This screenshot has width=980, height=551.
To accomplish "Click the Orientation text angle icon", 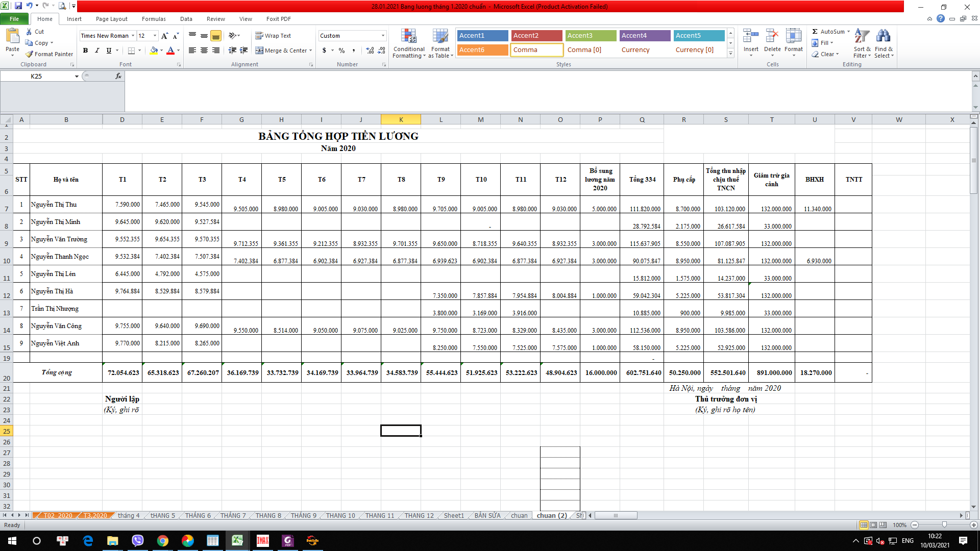I will point(233,36).
